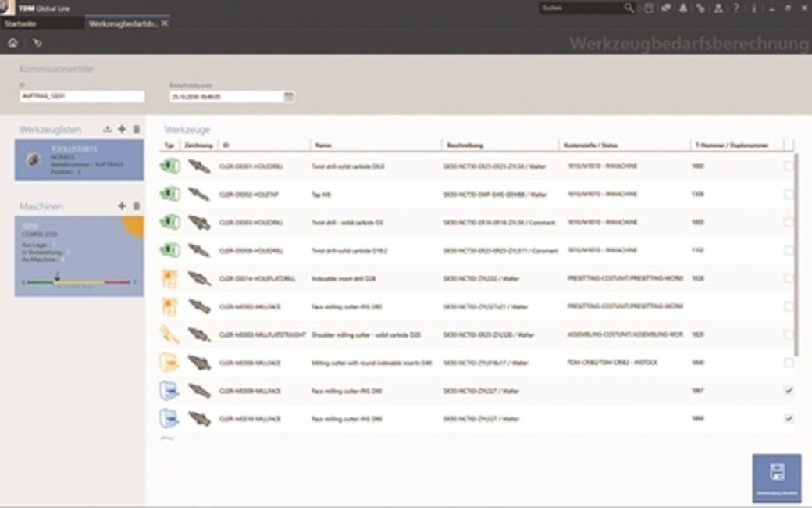The image size is (812, 508).
Task: Sort by Kostenstelle / Status column header
Action: [590, 145]
